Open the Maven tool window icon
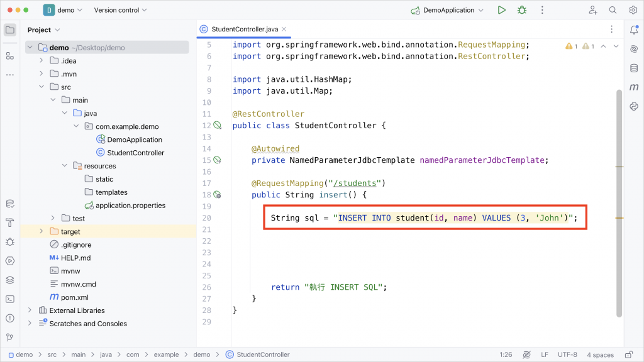Viewport: 644px width, 362px height. point(634,87)
